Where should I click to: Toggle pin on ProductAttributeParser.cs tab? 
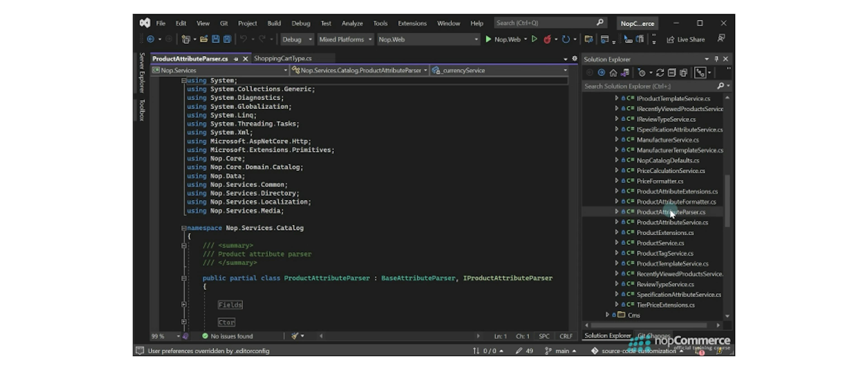(236, 59)
